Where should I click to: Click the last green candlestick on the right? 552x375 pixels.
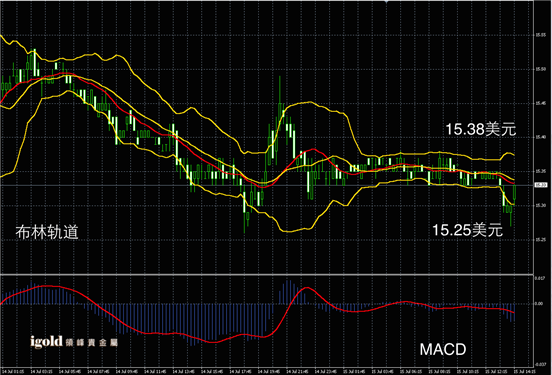tap(514, 194)
